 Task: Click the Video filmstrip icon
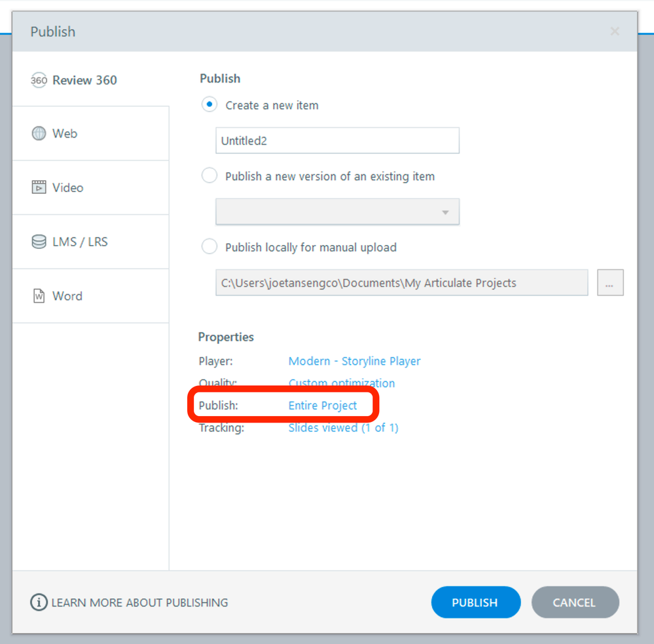pos(39,187)
